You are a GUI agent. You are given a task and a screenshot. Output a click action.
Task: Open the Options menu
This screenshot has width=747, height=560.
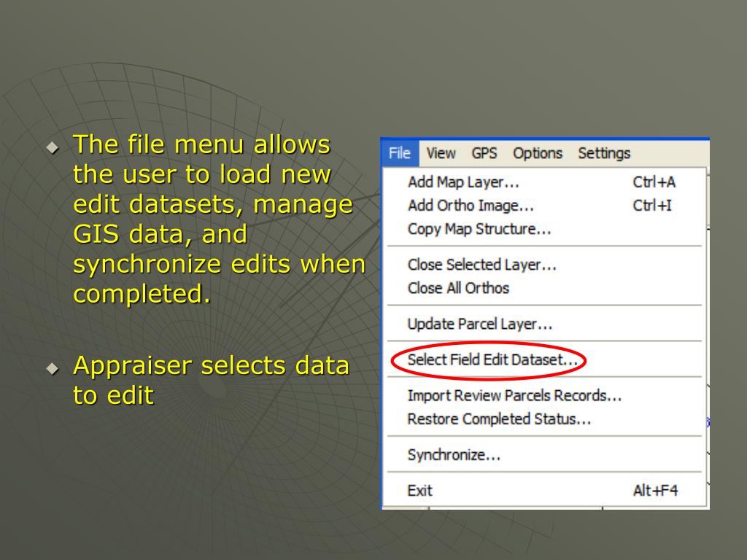538,153
